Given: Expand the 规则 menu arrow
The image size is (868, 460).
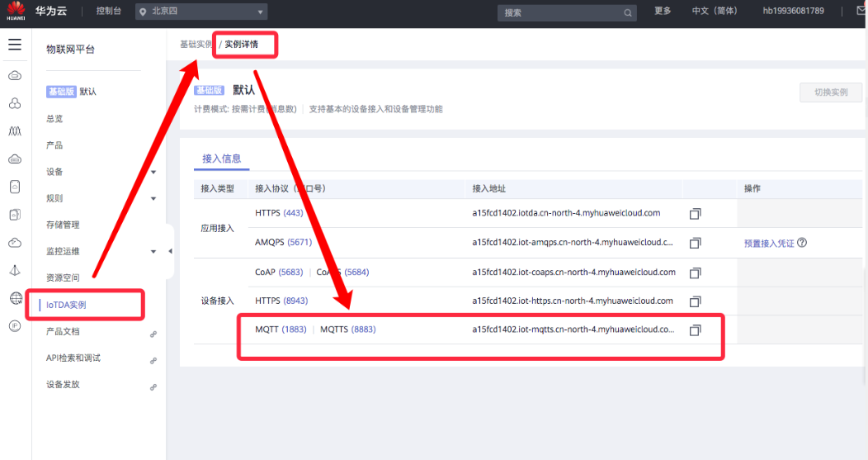Looking at the screenshot, I should pyautogui.click(x=153, y=198).
